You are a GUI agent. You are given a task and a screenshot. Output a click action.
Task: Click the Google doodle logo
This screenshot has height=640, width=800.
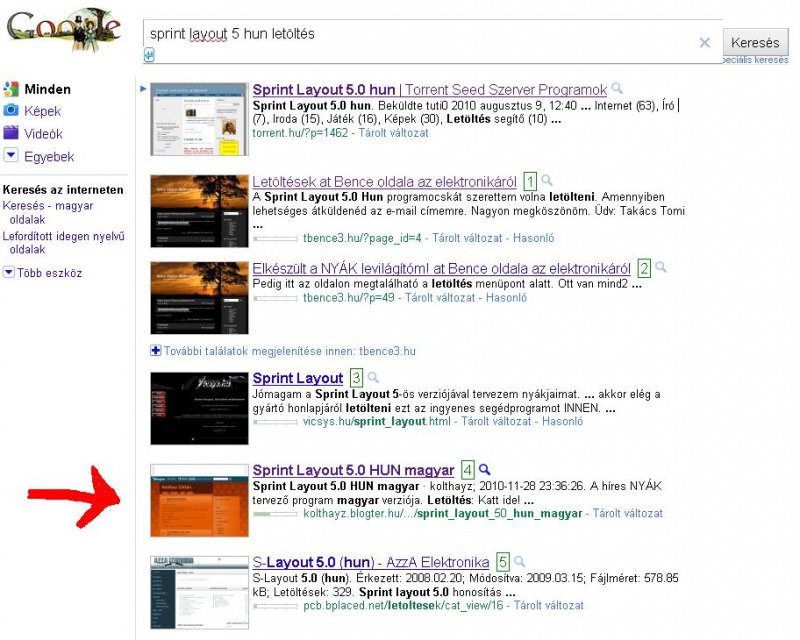(x=64, y=30)
